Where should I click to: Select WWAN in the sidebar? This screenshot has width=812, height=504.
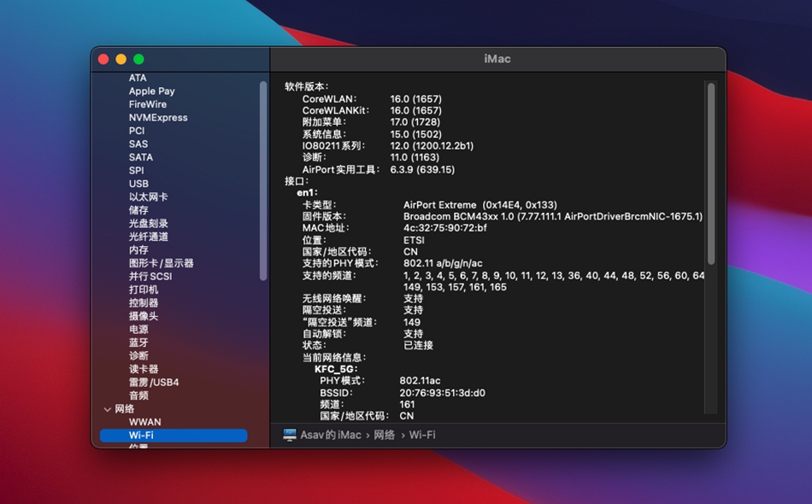[144, 422]
